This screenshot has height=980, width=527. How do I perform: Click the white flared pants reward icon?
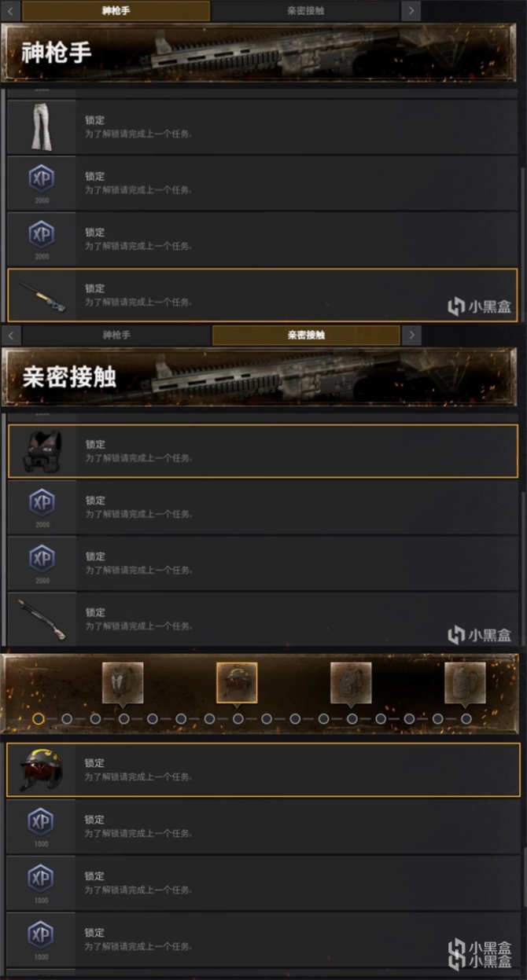[x=41, y=127]
